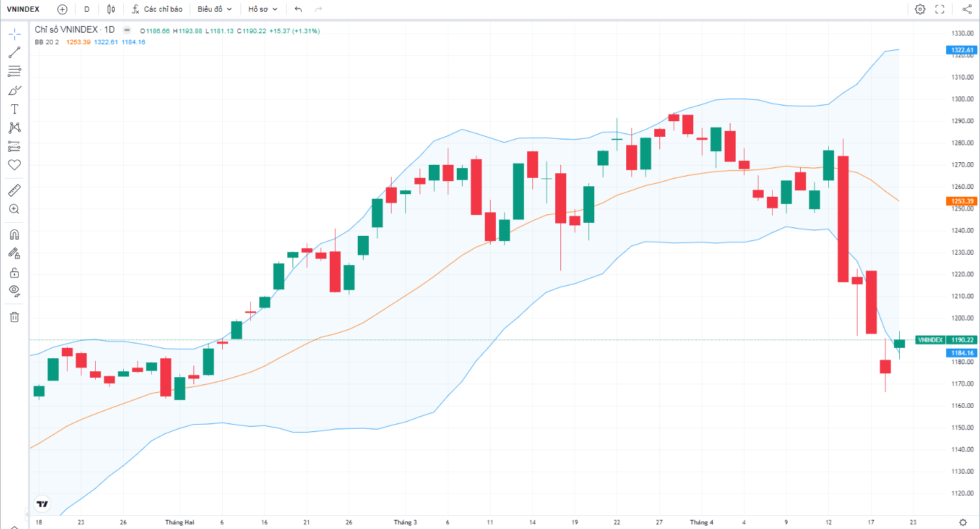Screen dimensions: 980x529
Task: Click the share chart icon
Action: tap(966, 9)
